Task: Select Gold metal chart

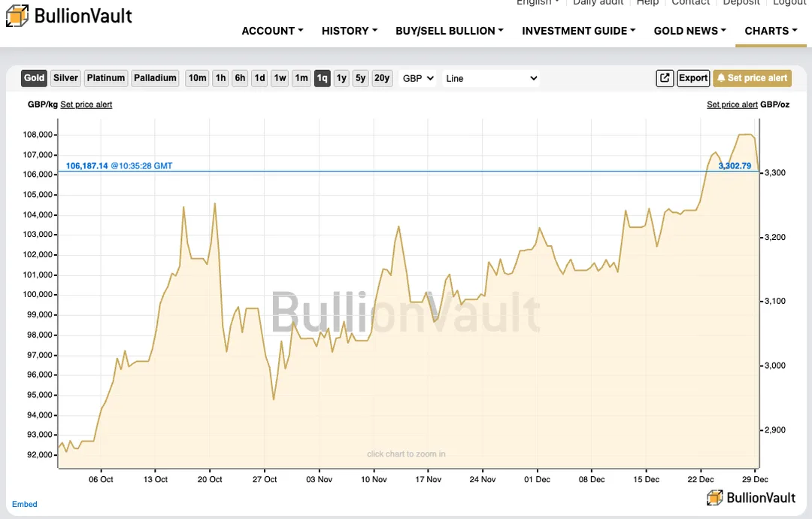Action: 34,78
